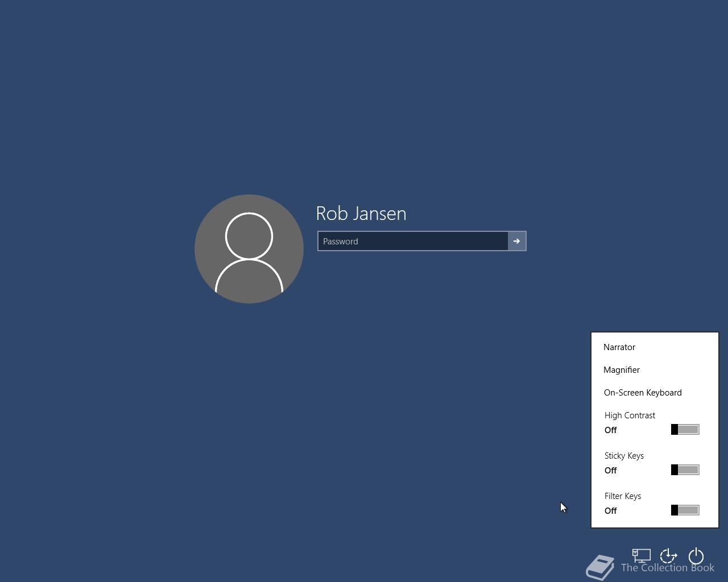Click the Sticky Keys label
The image size is (728, 582).
pyautogui.click(x=624, y=456)
